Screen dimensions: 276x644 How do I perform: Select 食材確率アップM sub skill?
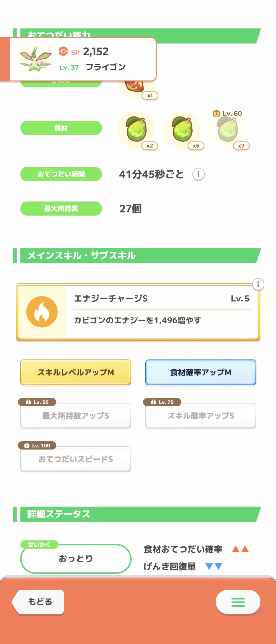201,372
